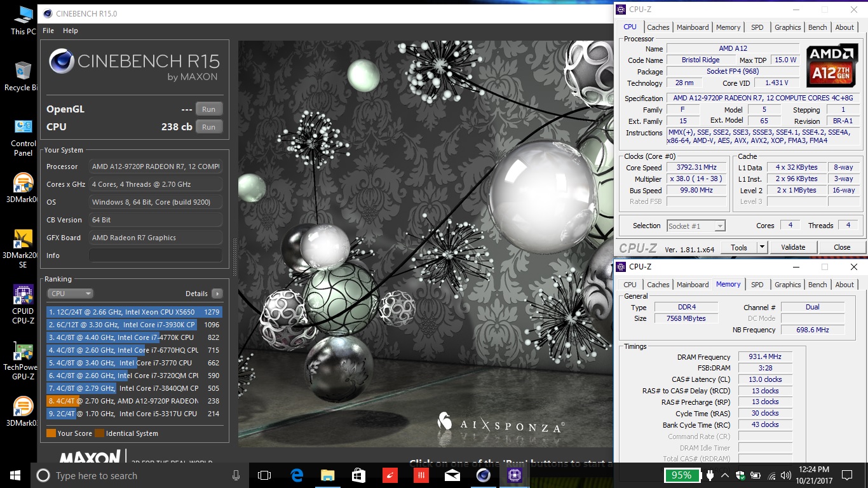Click the AMD A12 7th Gen logo
The image size is (868, 488).
[x=832, y=67]
